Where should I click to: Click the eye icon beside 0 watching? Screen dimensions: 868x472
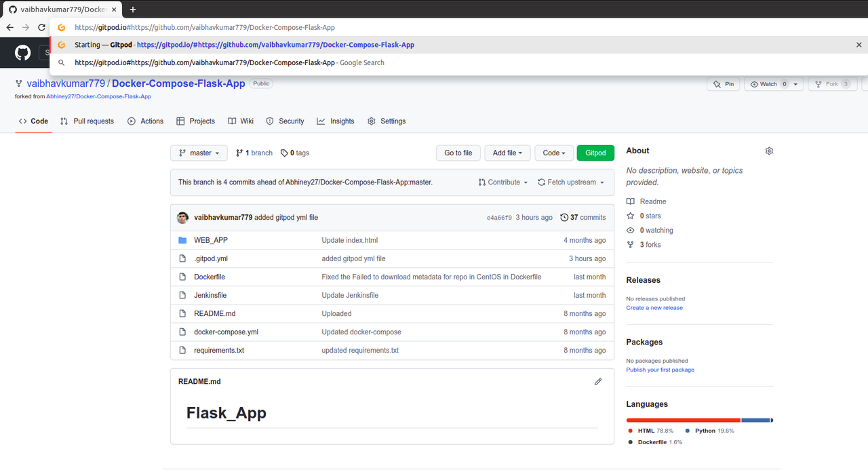631,231
